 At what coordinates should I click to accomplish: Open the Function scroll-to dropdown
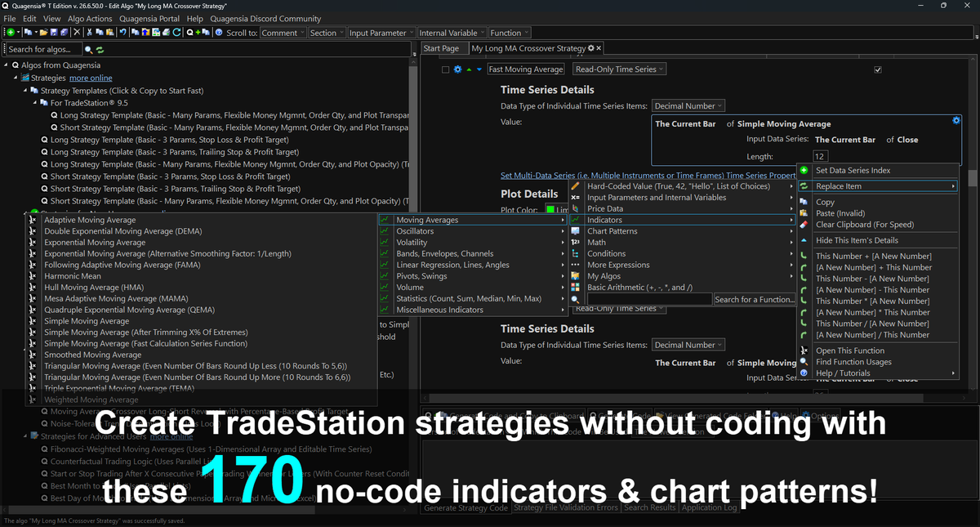pyautogui.click(x=510, y=33)
